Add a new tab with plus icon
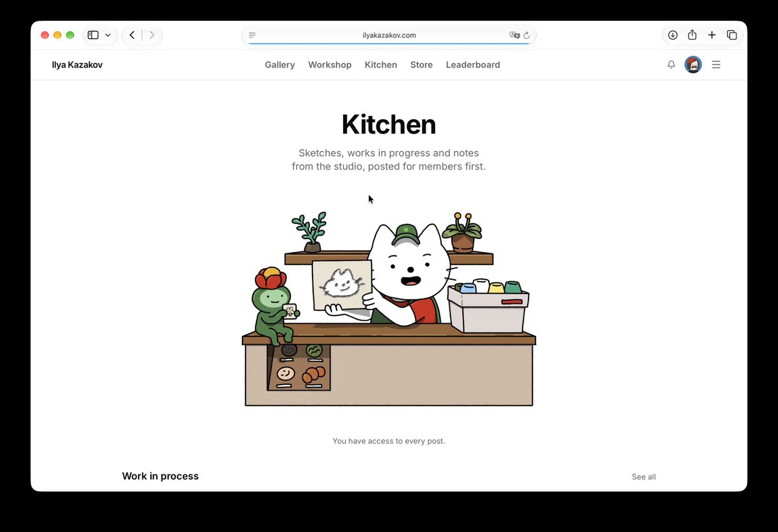The height and width of the screenshot is (532, 778). 712,35
